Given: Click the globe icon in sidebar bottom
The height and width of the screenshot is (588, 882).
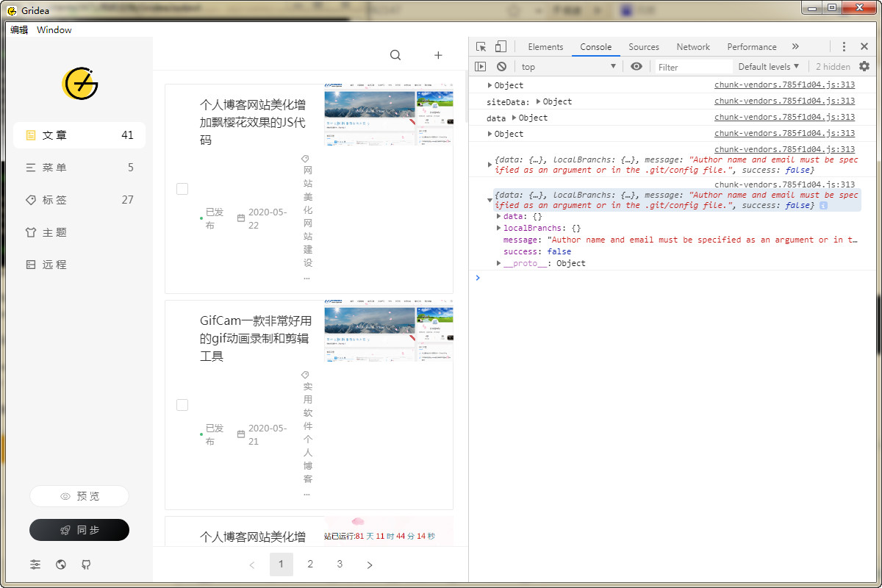Looking at the screenshot, I should [x=61, y=564].
